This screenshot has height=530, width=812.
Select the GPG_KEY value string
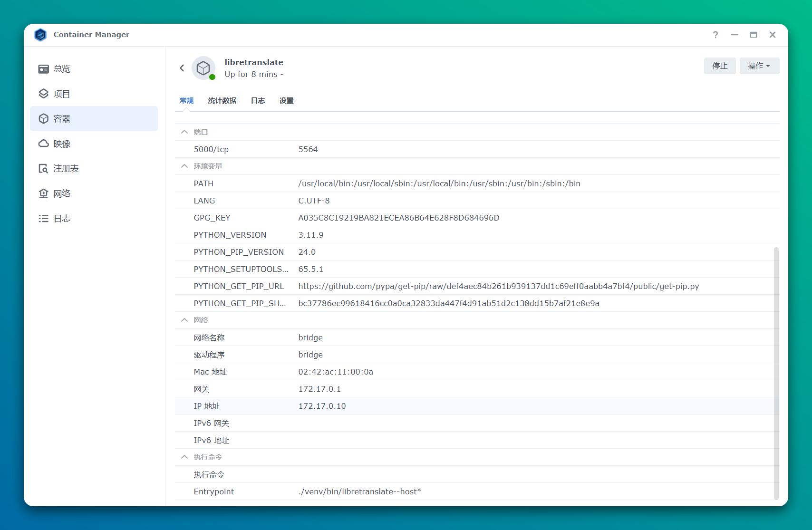point(399,218)
